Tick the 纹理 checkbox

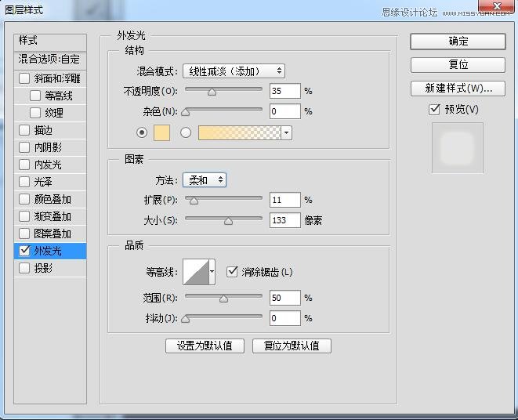tap(35, 113)
